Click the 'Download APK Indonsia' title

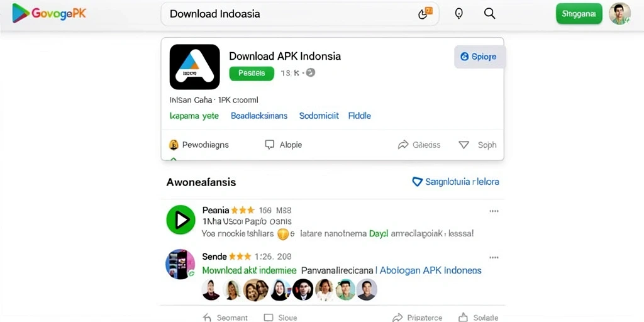point(285,56)
